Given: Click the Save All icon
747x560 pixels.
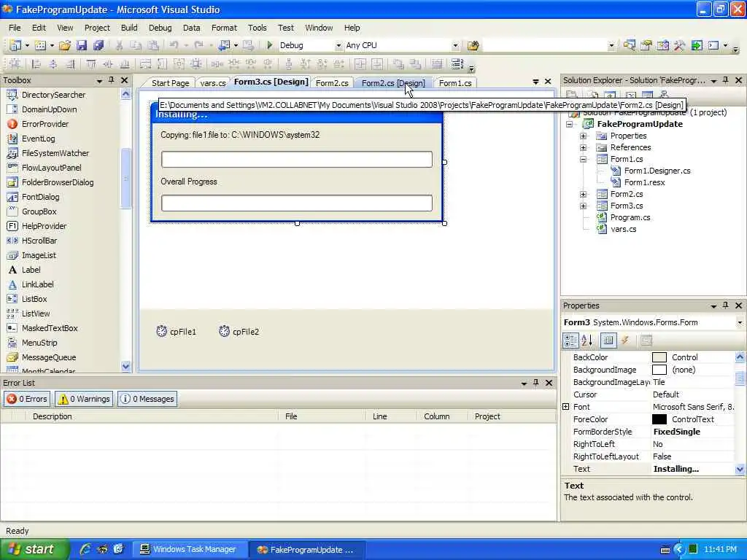Looking at the screenshot, I should pyautogui.click(x=98, y=45).
